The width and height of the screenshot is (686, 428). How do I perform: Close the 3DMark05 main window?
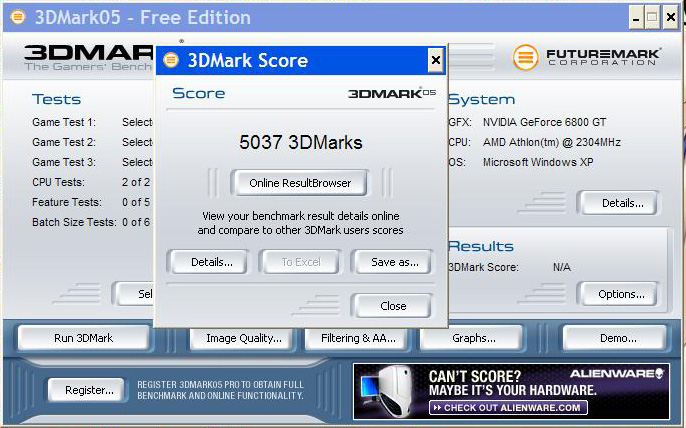(670, 18)
